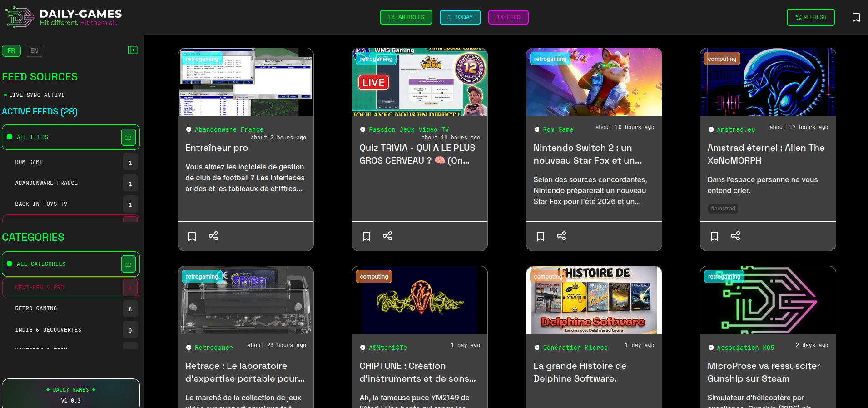This screenshot has width=868, height=408.
Task: Share the Amstrad éternel article
Action: (735, 236)
